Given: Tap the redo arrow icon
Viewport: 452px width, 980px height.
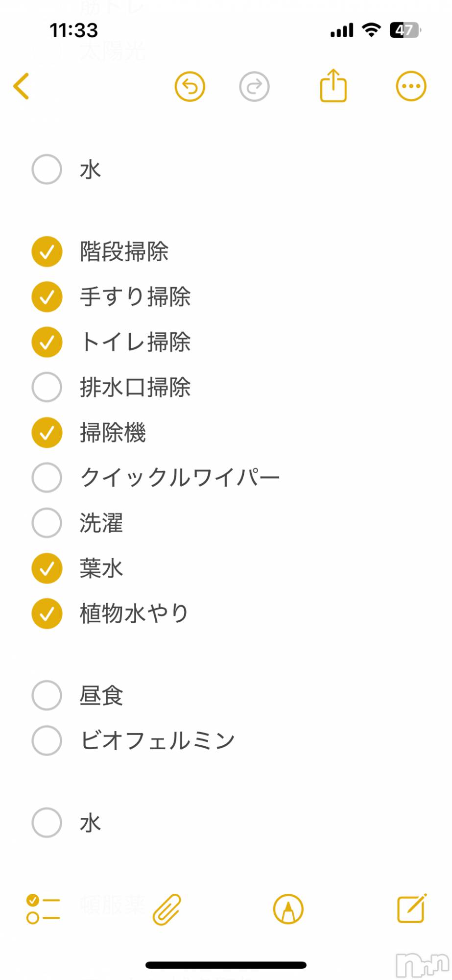Looking at the screenshot, I should pyautogui.click(x=254, y=87).
